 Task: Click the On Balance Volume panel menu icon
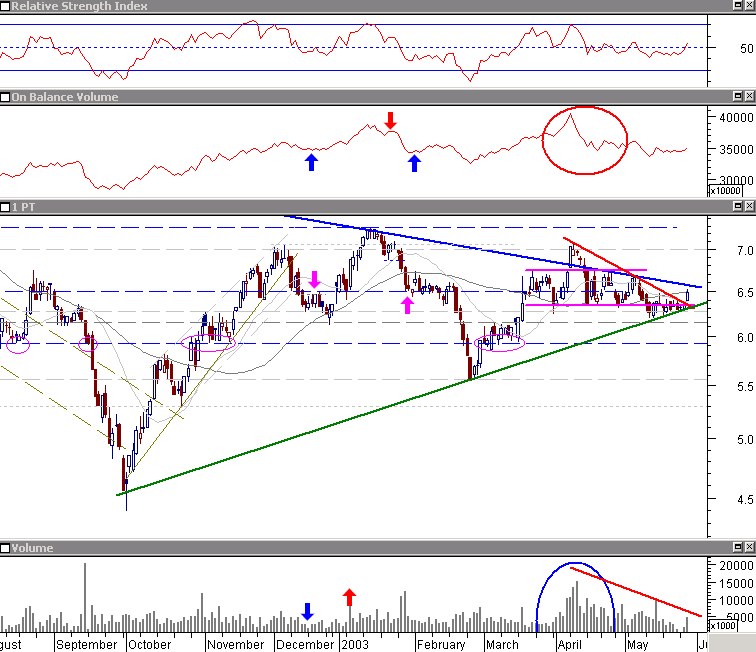point(5,97)
